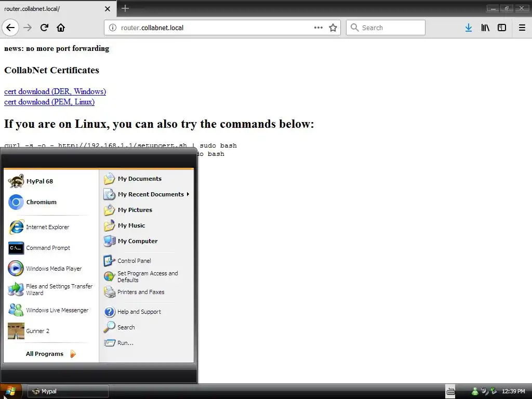Open Files and Settings Transfer Wizard
Viewport: 532px width, 399px height.
50,289
